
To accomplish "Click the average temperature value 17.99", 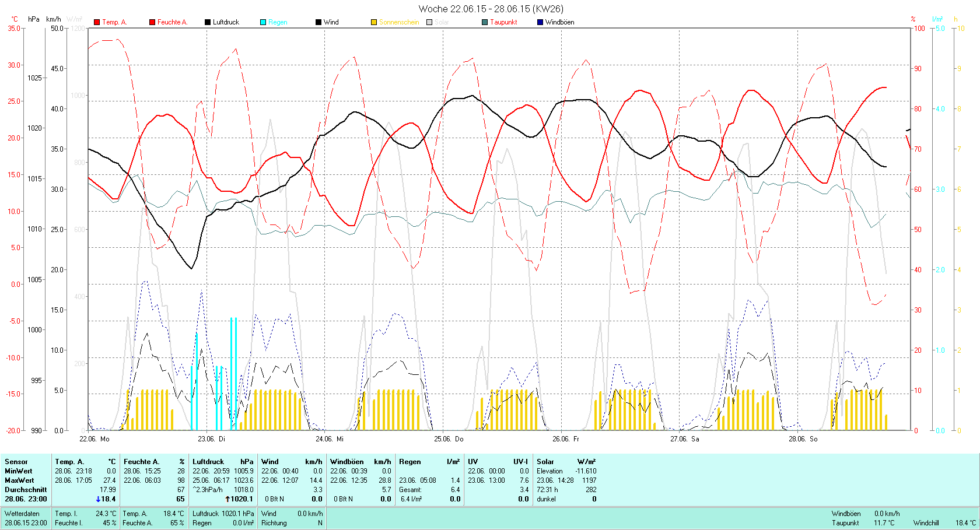I will tap(108, 490).
